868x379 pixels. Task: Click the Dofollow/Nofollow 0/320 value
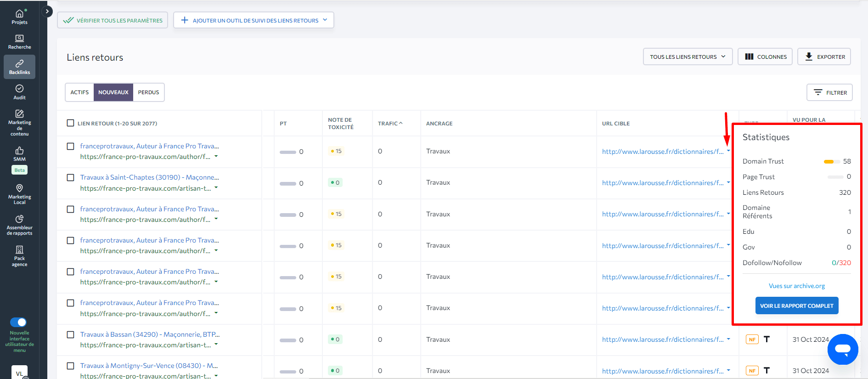pyautogui.click(x=841, y=263)
